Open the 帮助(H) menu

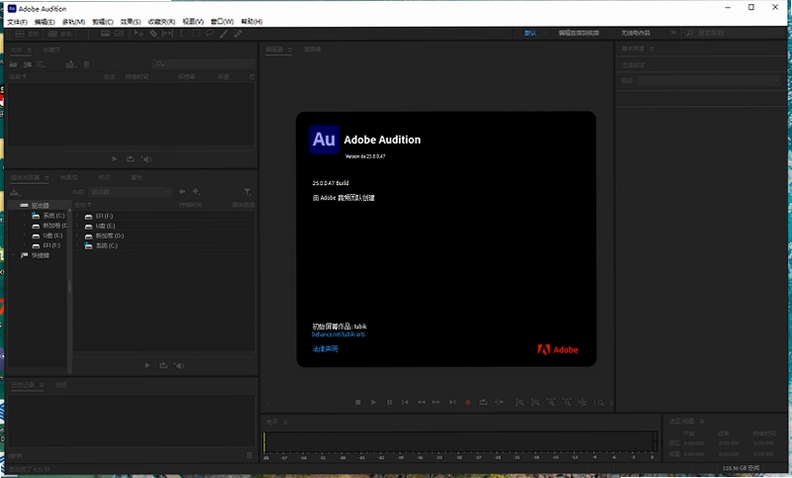[x=252, y=22]
